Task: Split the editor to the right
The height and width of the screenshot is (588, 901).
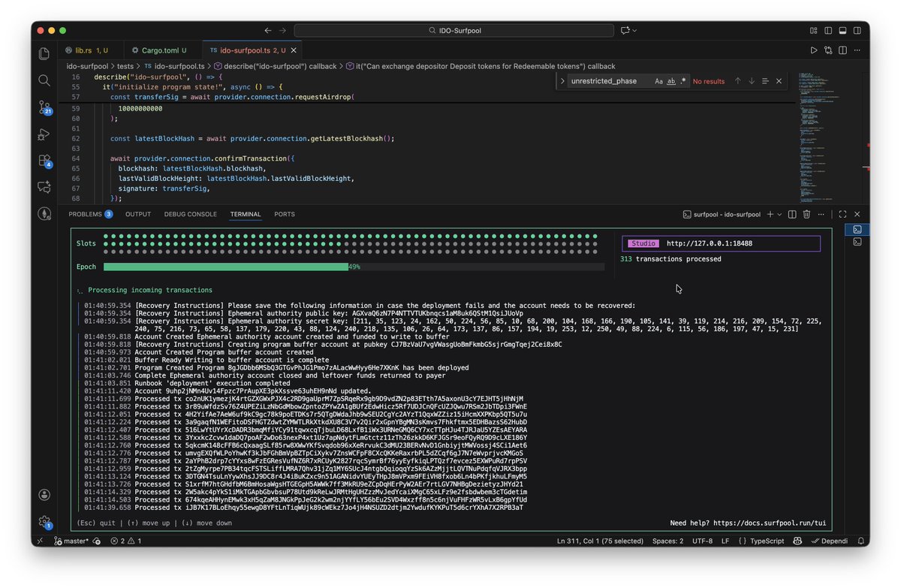Action: (843, 50)
